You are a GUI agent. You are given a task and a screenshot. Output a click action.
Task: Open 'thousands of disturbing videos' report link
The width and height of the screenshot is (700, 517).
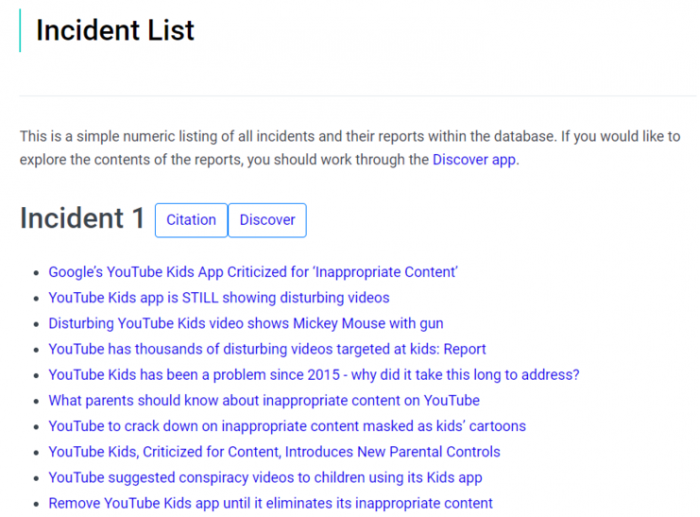tap(267, 349)
